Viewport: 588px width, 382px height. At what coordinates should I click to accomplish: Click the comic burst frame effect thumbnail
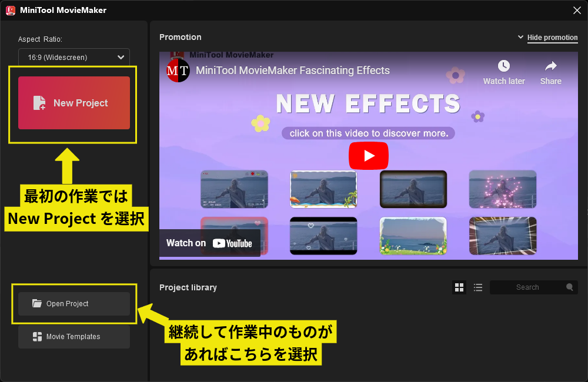pos(503,236)
